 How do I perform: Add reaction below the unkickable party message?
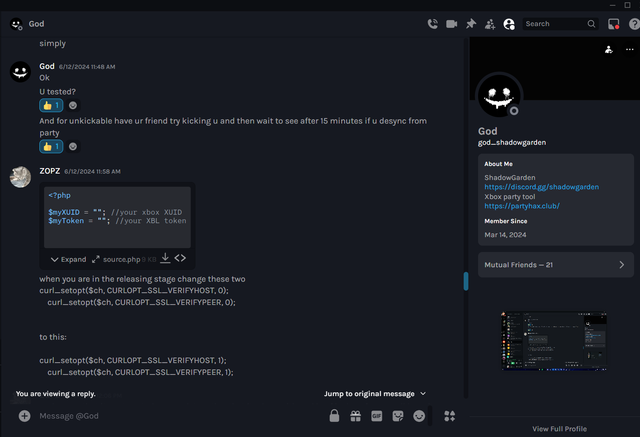coord(73,146)
